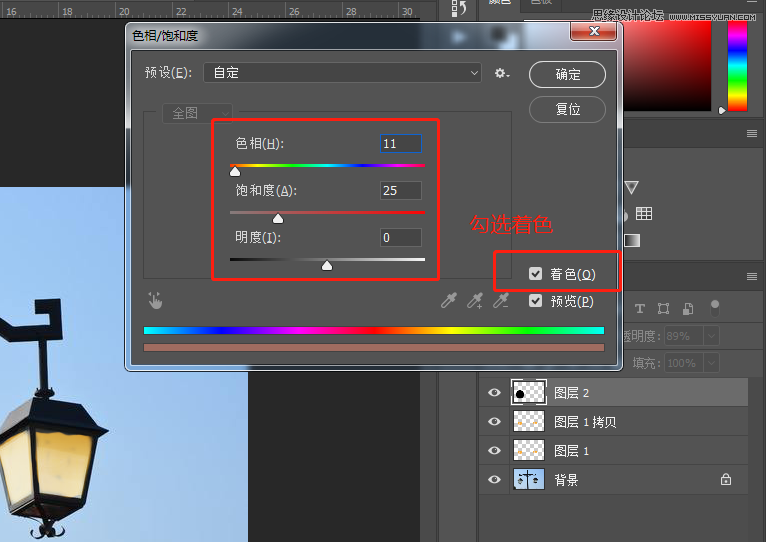This screenshot has height=542, width=766.
Task: Toggle the layer filter on/off switch
Action: (715, 308)
